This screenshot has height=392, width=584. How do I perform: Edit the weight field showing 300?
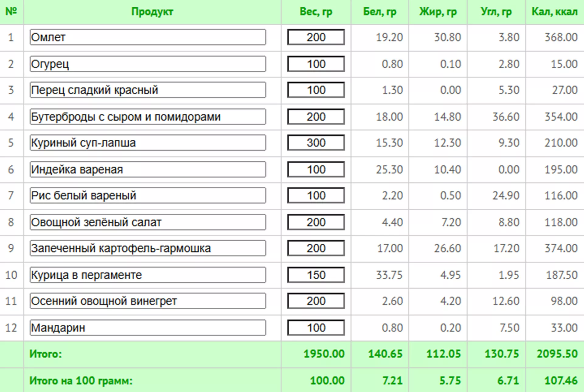(316, 143)
